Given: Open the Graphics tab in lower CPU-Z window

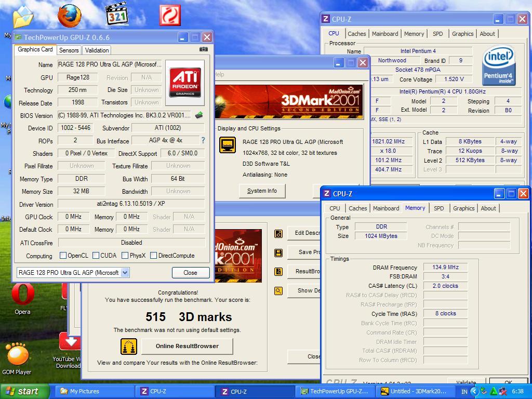Looking at the screenshot, I should pyautogui.click(x=463, y=208).
